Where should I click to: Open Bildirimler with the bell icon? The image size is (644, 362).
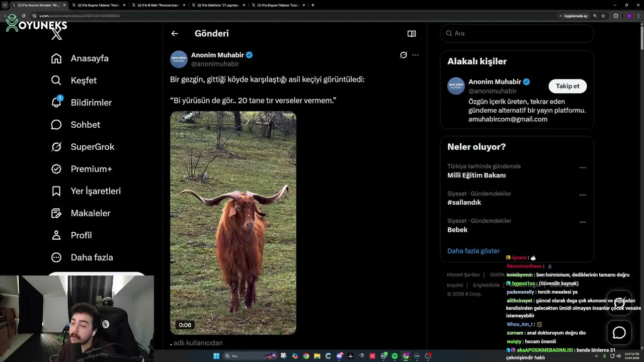click(x=81, y=103)
